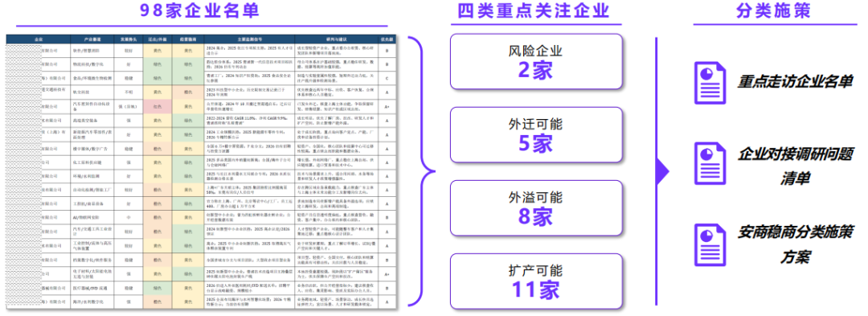
Task: Click the 化工原料供应链 industry cell
Action: point(92,162)
